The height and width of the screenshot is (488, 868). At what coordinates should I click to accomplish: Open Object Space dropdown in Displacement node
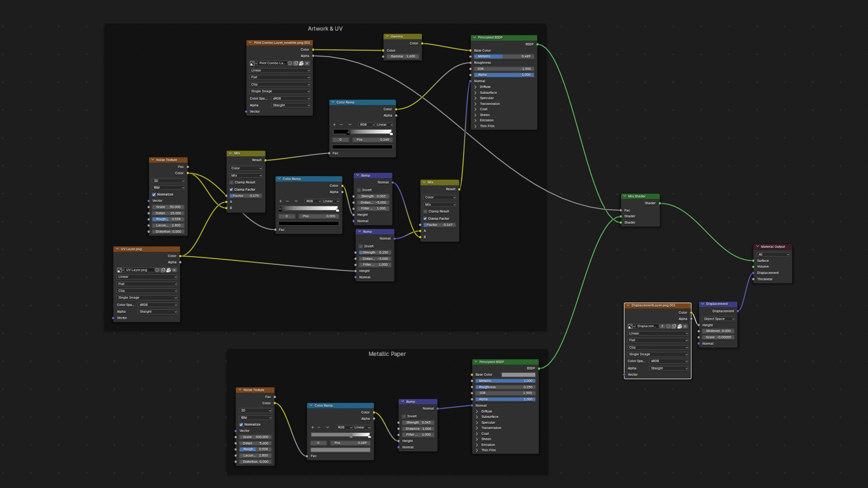718,319
